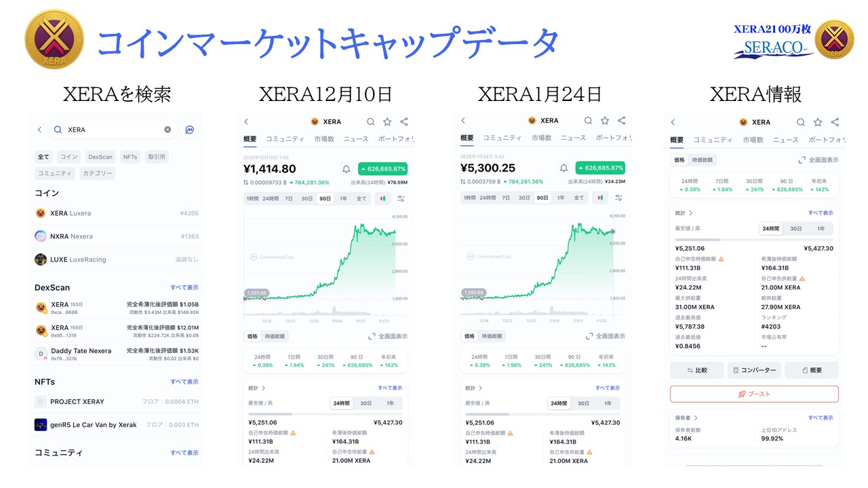This screenshot has height=488, width=868.
Task: Click the star favorite icon in the January 24 panel
Action: coord(604,121)
